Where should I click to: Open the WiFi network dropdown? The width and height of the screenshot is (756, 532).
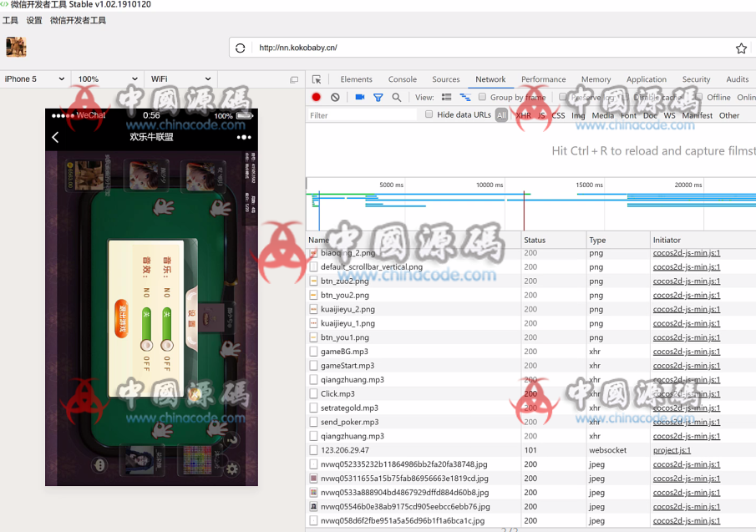(180, 79)
